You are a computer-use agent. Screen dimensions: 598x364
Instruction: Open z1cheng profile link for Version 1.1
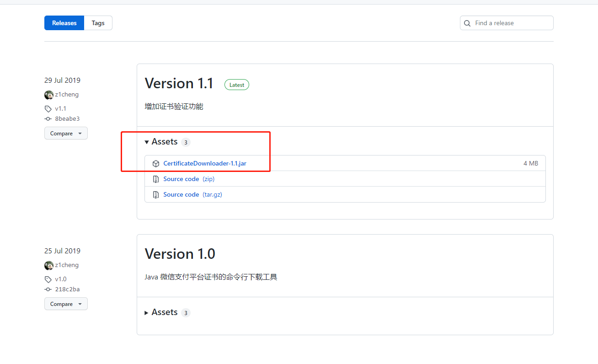point(67,95)
